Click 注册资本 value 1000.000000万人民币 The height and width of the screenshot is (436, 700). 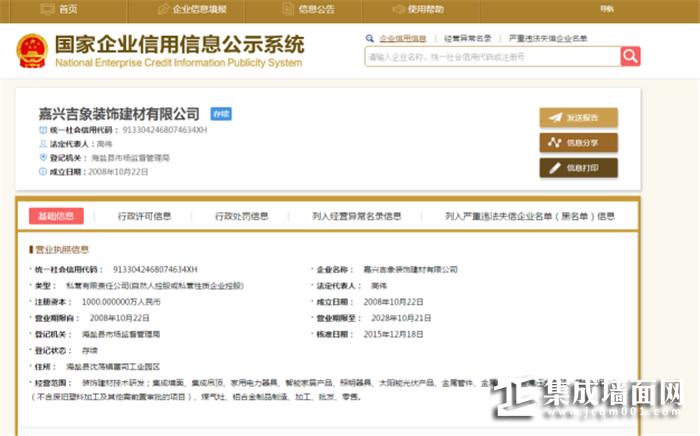(121, 302)
